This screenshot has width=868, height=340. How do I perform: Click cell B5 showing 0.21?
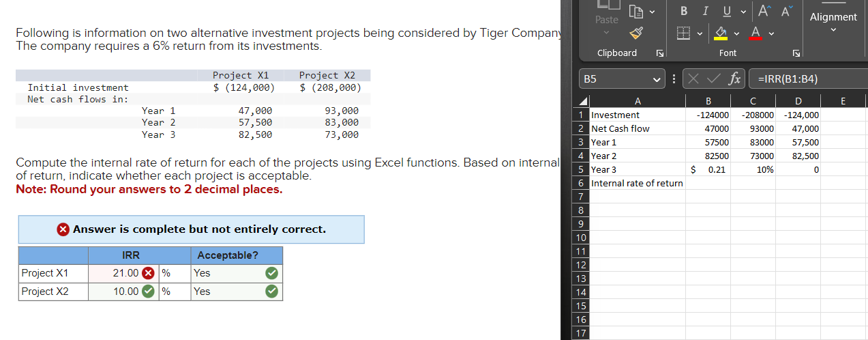(x=708, y=169)
